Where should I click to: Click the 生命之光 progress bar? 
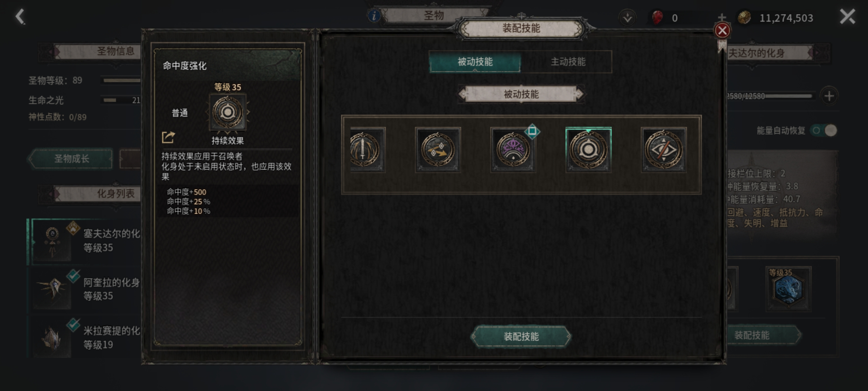point(121,100)
